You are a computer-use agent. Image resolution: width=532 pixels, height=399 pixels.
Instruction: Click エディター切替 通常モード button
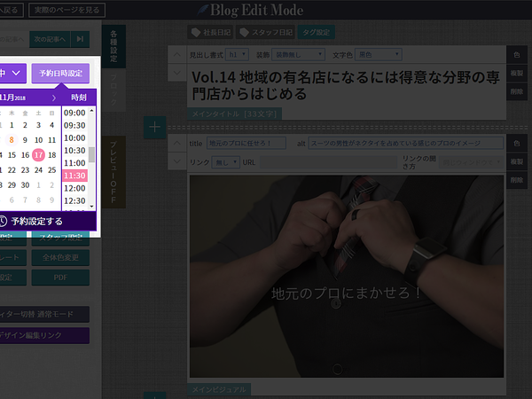pos(44,314)
